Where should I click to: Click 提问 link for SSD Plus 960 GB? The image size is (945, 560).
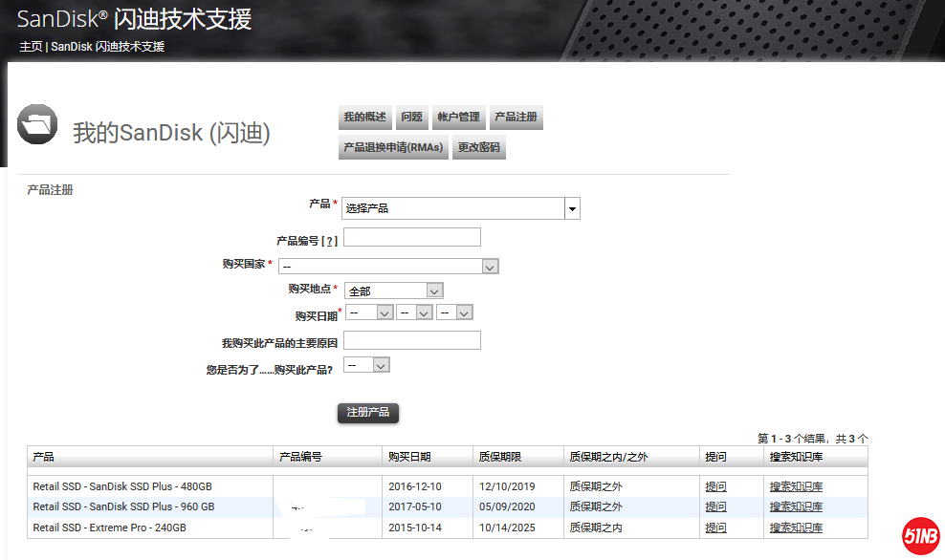[716, 507]
